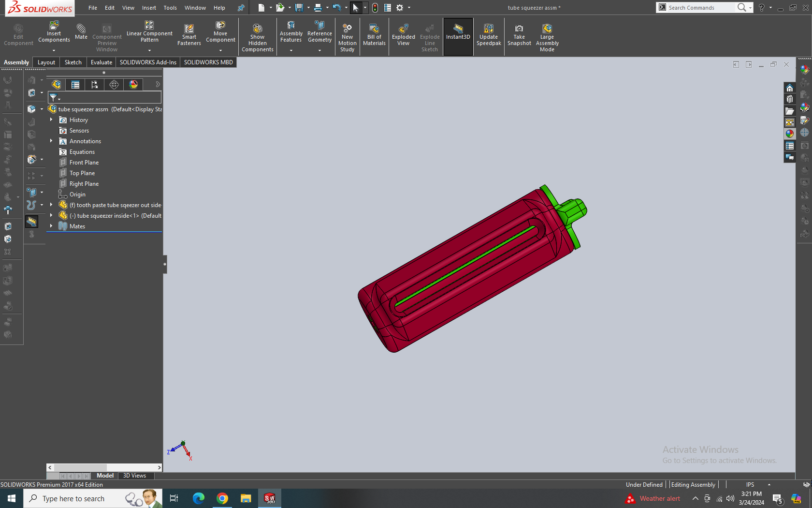Open Insert Components dropdown arrow

[x=54, y=50]
